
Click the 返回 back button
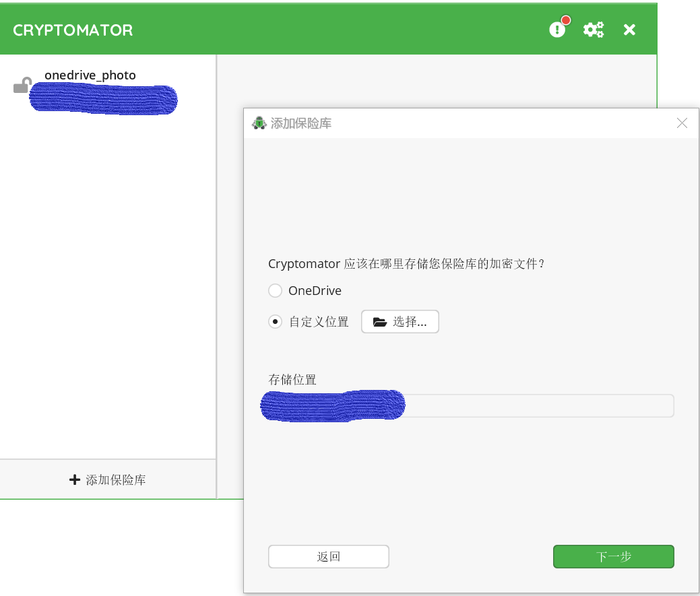pyautogui.click(x=329, y=556)
